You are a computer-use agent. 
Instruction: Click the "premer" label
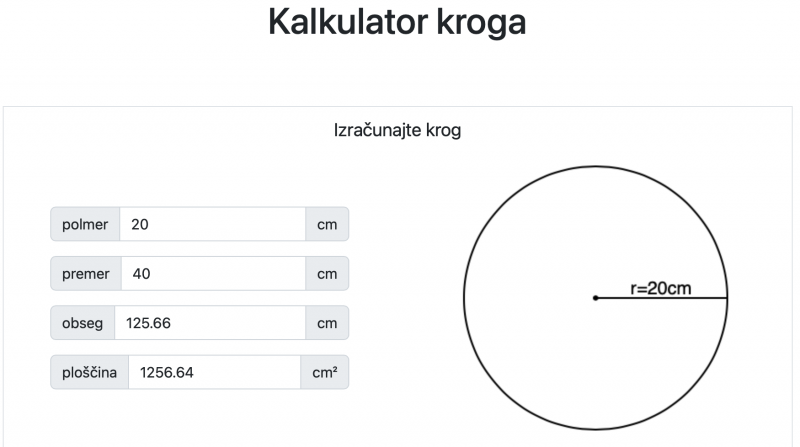(85, 273)
